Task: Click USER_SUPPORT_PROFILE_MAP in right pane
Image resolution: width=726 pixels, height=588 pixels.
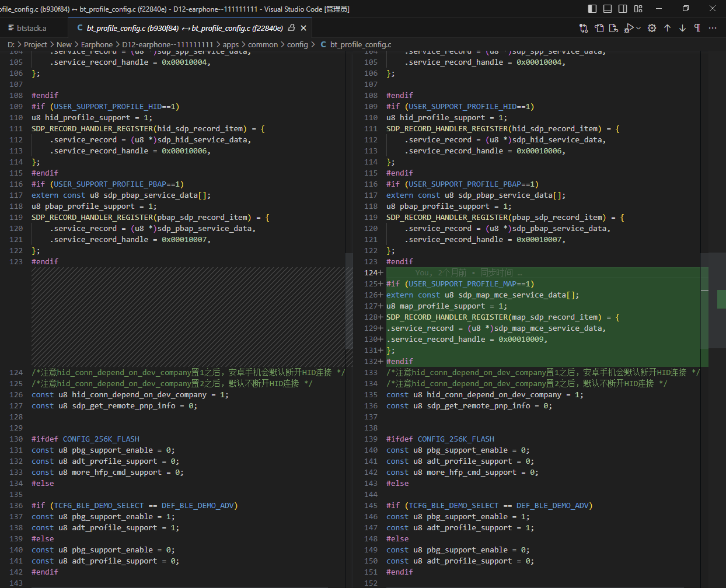Action: tap(462, 283)
